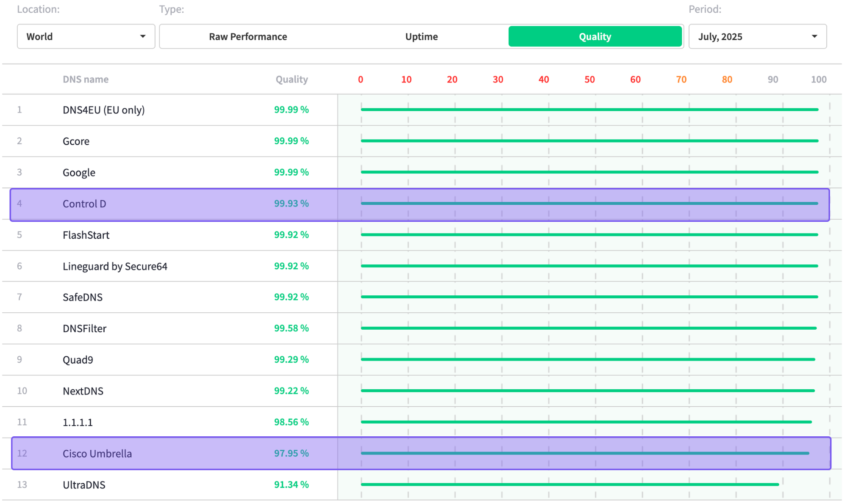Switch to Raw Performance type

point(248,36)
